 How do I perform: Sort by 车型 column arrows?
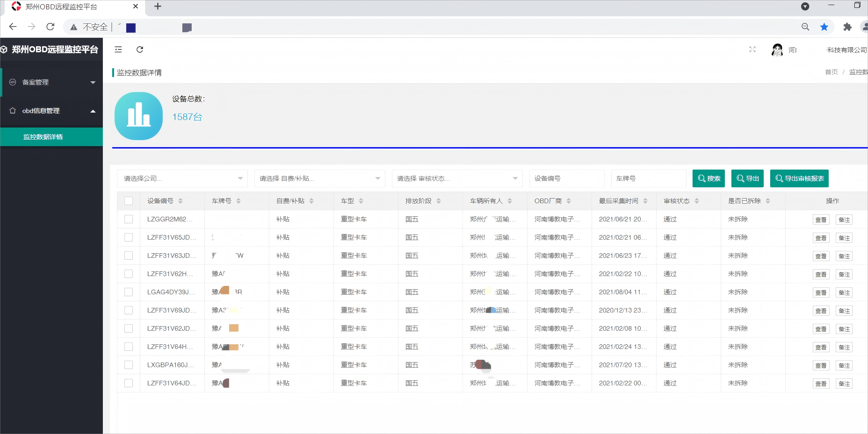tap(361, 201)
